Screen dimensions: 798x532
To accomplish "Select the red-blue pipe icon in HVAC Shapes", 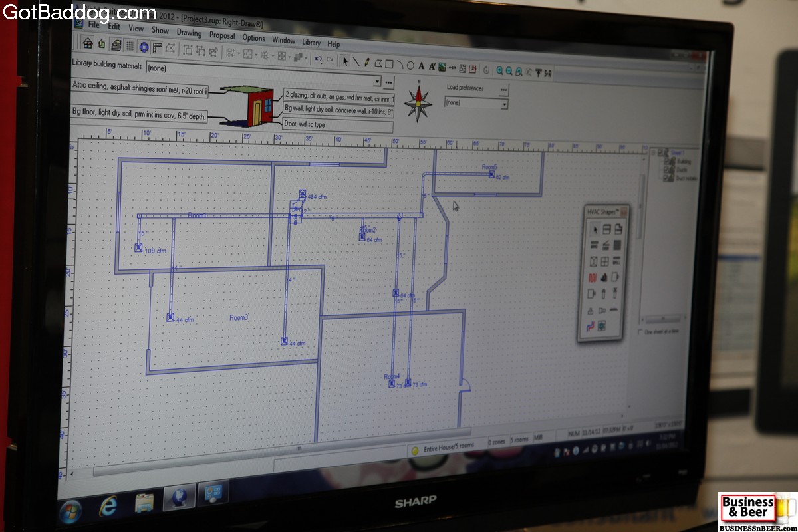I will tap(589, 327).
